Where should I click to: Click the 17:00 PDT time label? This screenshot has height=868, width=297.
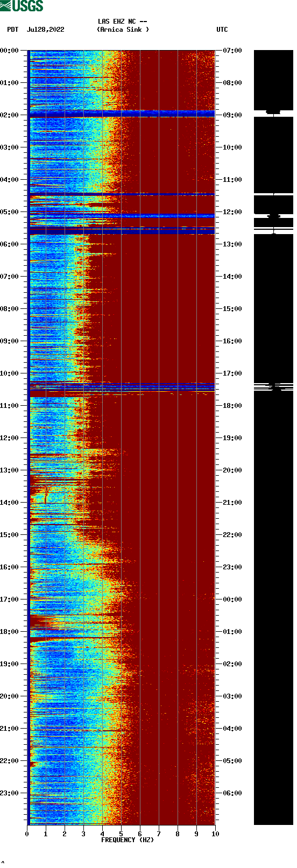tap(10, 599)
